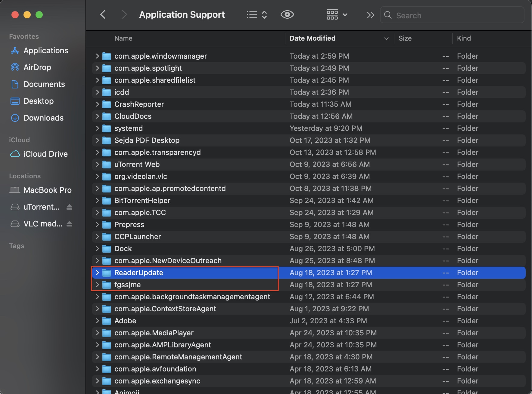Select iCloud Drive in sidebar
The image size is (532, 394).
tap(45, 154)
